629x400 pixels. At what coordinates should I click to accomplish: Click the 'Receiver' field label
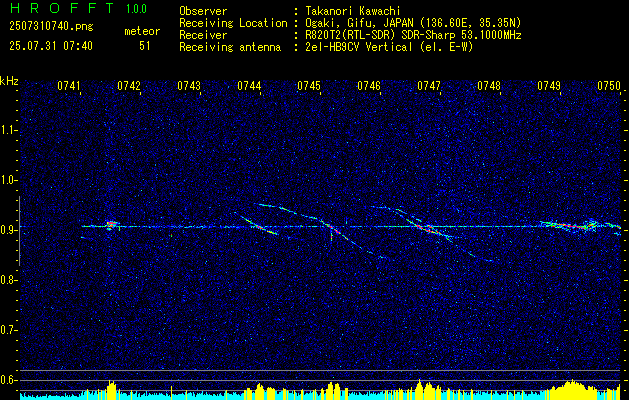click(x=203, y=35)
